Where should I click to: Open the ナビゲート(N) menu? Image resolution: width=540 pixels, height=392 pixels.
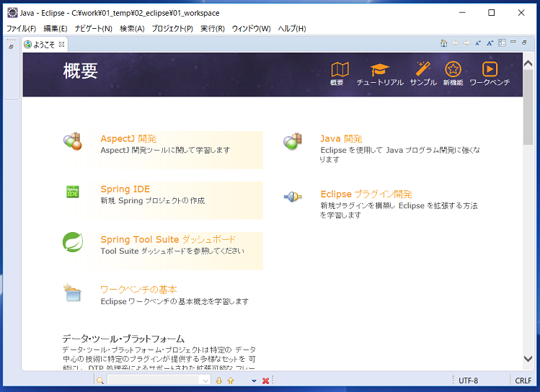coord(93,29)
